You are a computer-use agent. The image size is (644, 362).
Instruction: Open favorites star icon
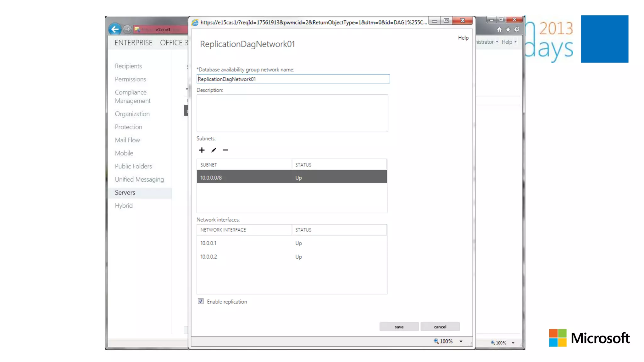point(508,30)
